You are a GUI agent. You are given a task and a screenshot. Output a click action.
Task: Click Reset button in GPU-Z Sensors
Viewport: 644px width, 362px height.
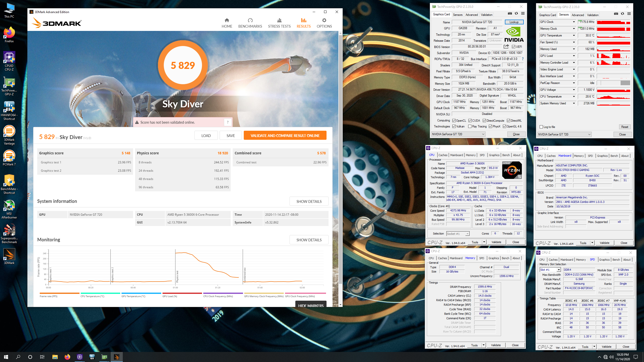tap(625, 127)
